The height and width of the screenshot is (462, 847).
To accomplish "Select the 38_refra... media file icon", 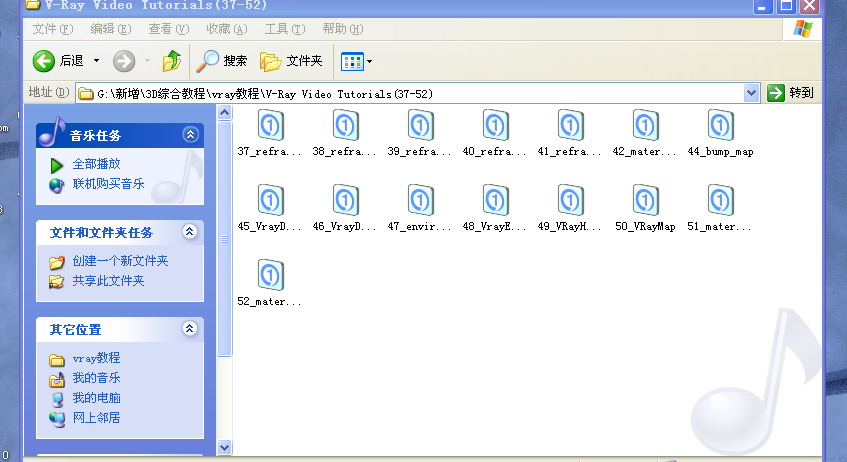I will [x=345, y=125].
